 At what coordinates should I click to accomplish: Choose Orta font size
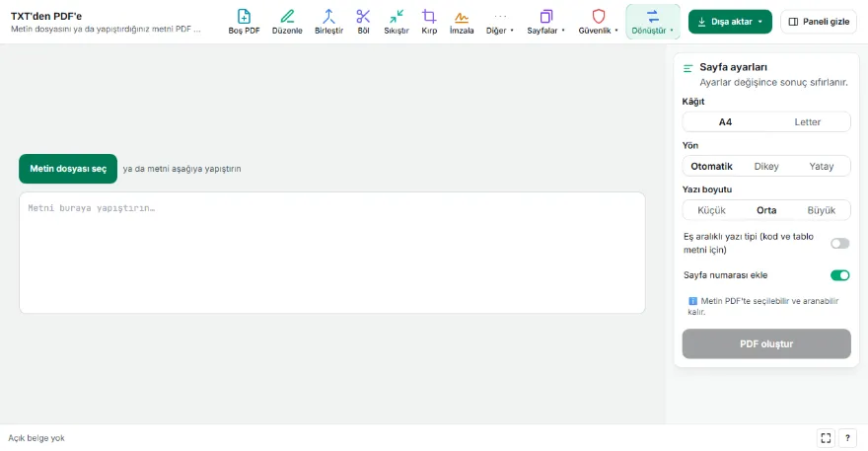(x=766, y=210)
